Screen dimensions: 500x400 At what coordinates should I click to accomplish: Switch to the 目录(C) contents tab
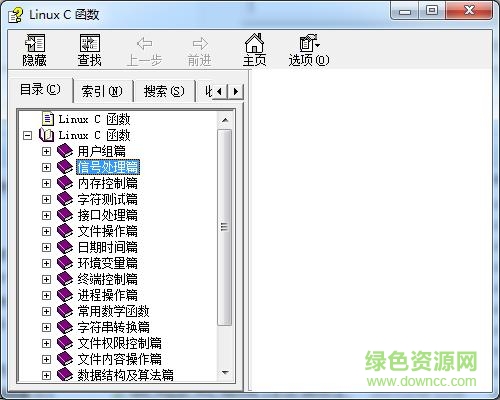[40, 89]
